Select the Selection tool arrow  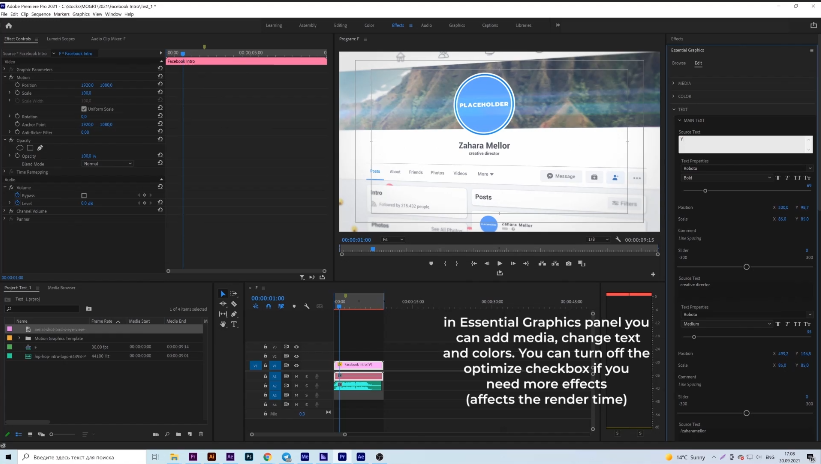click(x=223, y=294)
